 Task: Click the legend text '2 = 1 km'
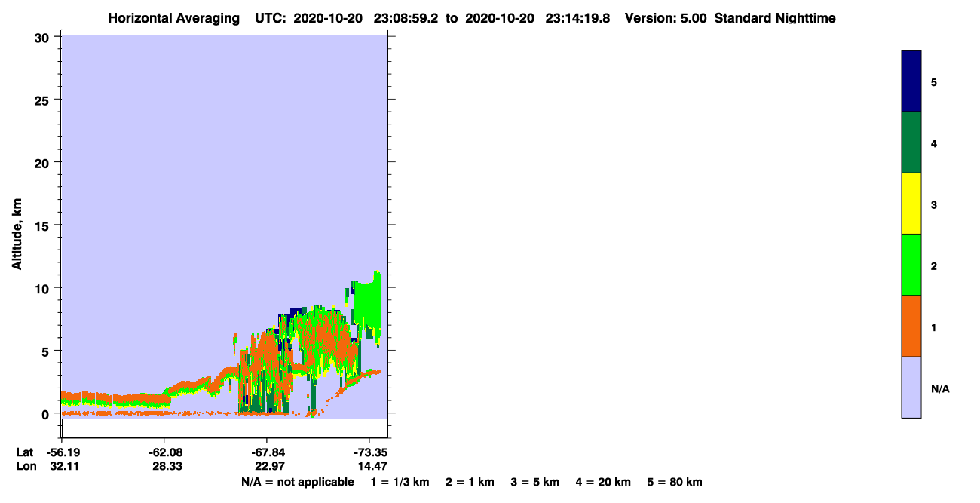click(470, 482)
